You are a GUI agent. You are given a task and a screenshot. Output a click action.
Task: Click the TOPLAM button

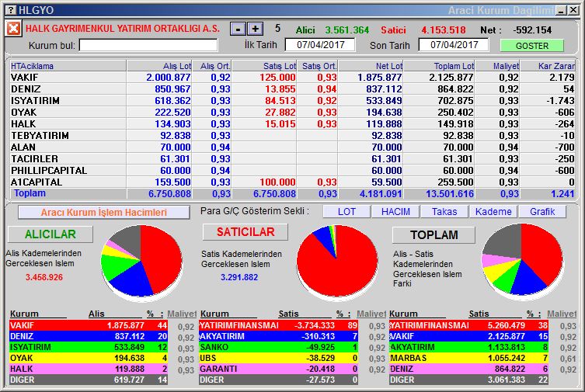click(434, 235)
